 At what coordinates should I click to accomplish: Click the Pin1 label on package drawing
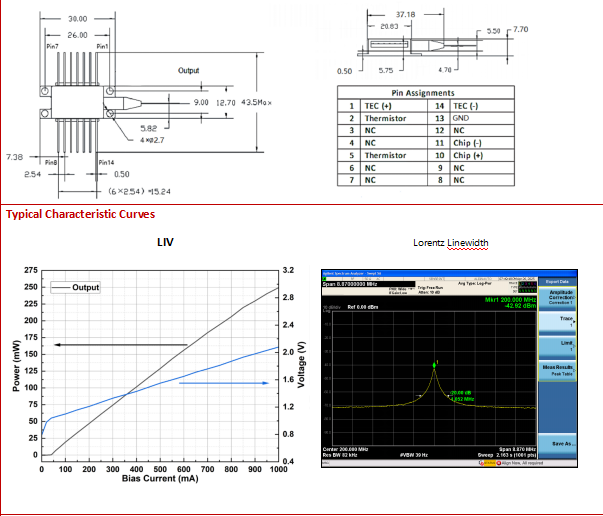(102, 47)
